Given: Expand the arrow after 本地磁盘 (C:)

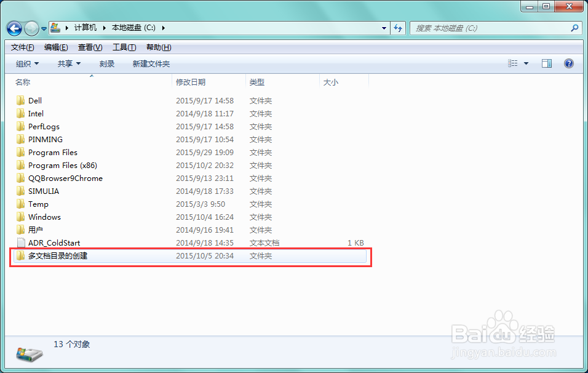Looking at the screenshot, I should click(164, 28).
